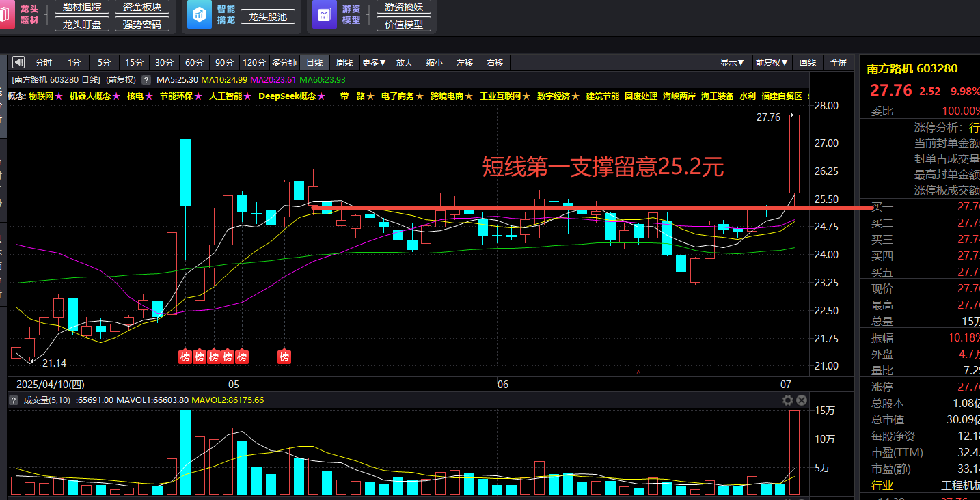This screenshot has width=980, height=500.
Task: Click the 龙头题材 pink icon
Action: point(7,15)
